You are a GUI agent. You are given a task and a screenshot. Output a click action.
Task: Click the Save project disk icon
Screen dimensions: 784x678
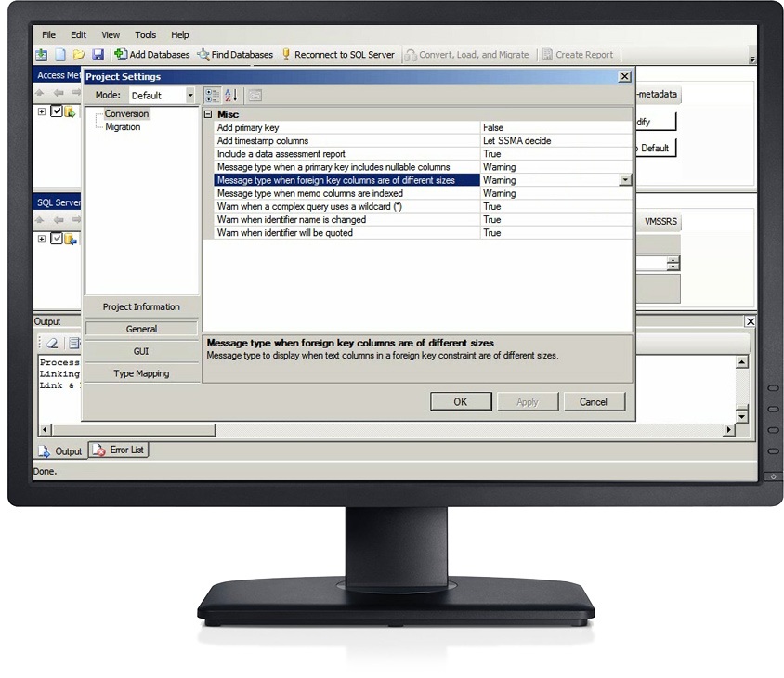click(x=98, y=55)
